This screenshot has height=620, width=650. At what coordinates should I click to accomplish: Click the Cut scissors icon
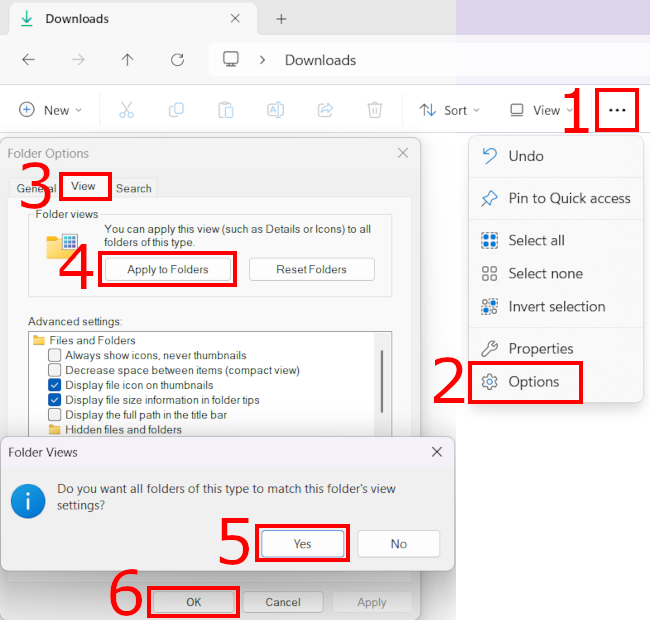pyautogui.click(x=126, y=110)
